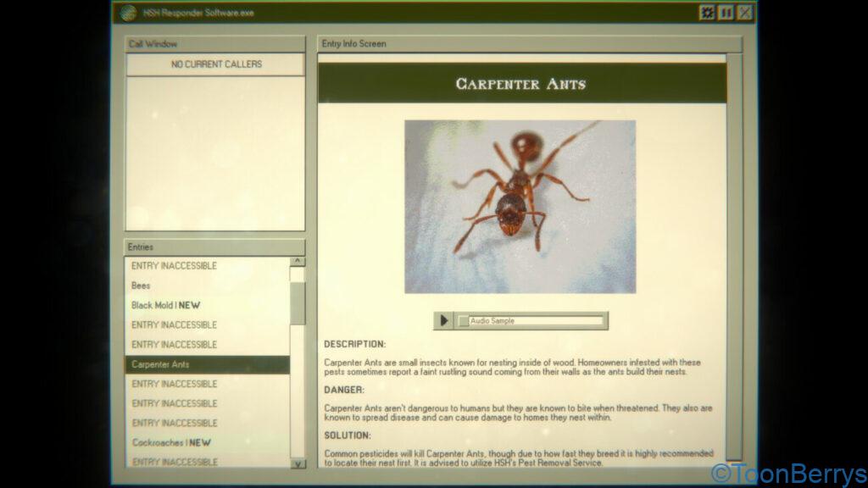Image resolution: width=868 pixels, height=488 pixels.
Task: Play the Carpenter Ants audio sample
Action: (x=444, y=321)
